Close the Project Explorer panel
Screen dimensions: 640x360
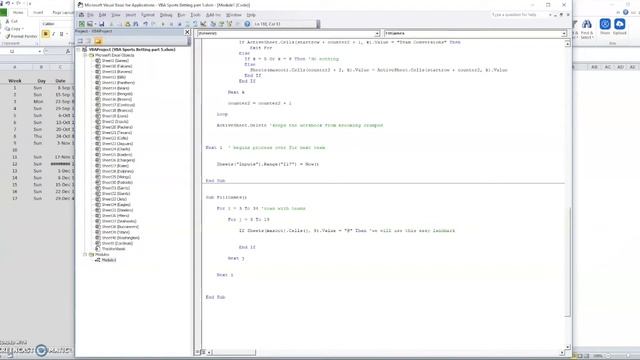[x=187, y=32]
